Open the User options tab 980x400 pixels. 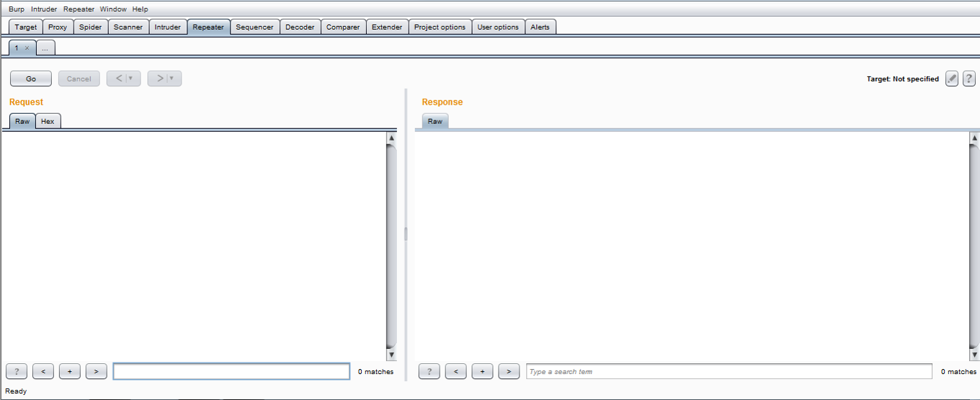(x=498, y=27)
